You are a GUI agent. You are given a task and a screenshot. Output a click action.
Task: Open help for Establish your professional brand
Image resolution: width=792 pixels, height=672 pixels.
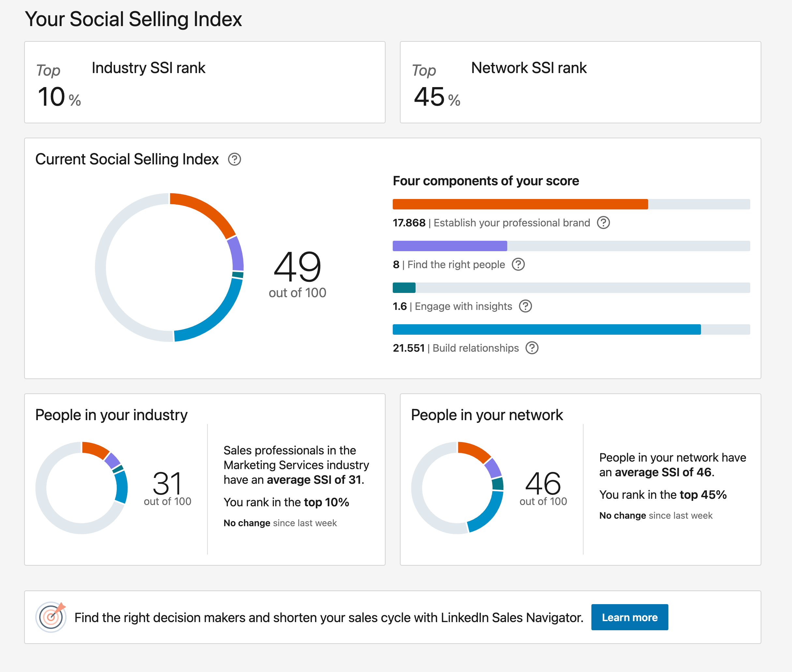click(x=603, y=222)
